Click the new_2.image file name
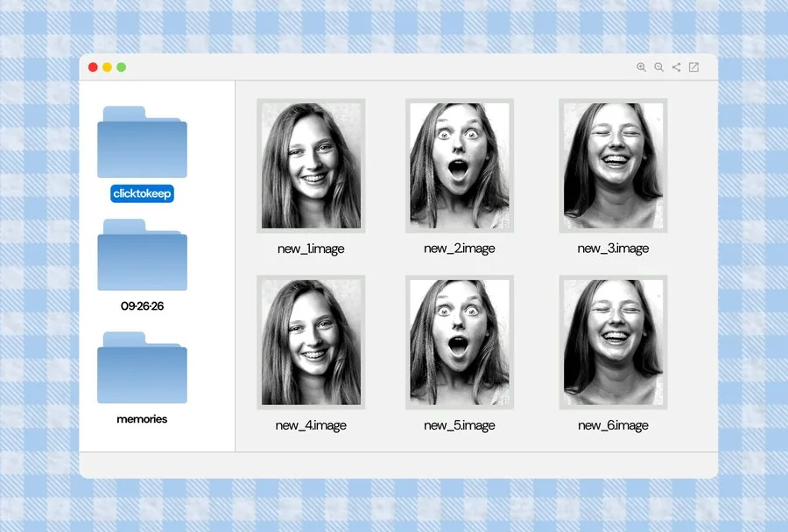 460,248
